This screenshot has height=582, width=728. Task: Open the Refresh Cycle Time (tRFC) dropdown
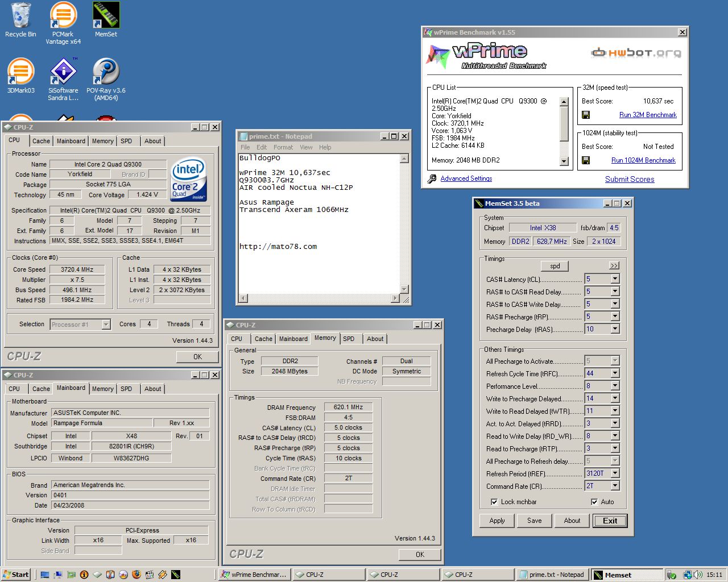point(615,373)
